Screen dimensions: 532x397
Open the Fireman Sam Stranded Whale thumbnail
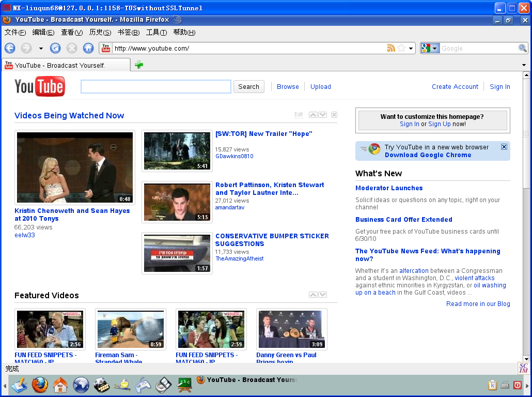coord(131,329)
